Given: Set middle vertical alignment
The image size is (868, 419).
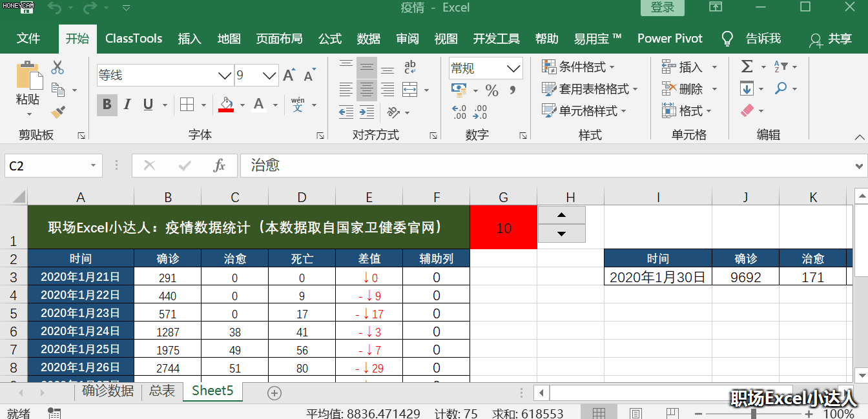Looking at the screenshot, I should pyautogui.click(x=367, y=67).
